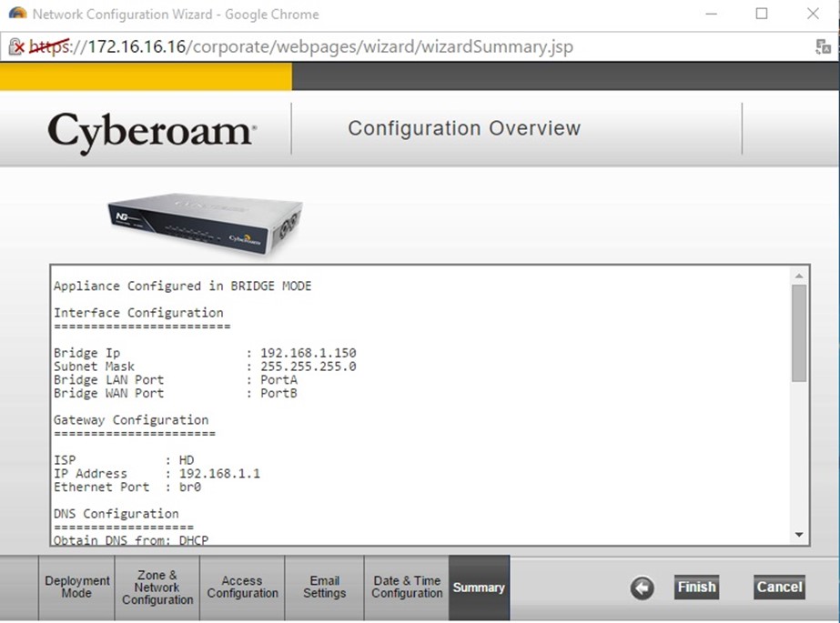Click the gateway IP Address 192.168.1.1
The height and width of the screenshot is (623, 840).
219,474
